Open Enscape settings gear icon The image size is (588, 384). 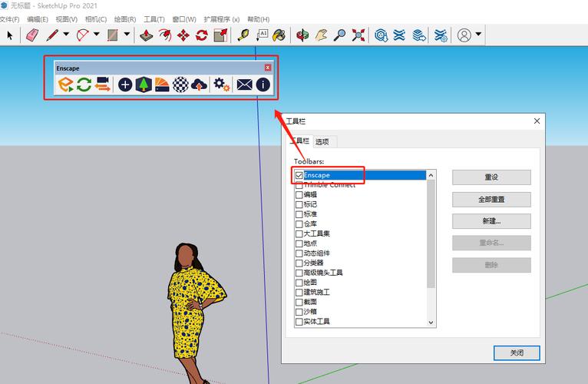(x=222, y=84)
